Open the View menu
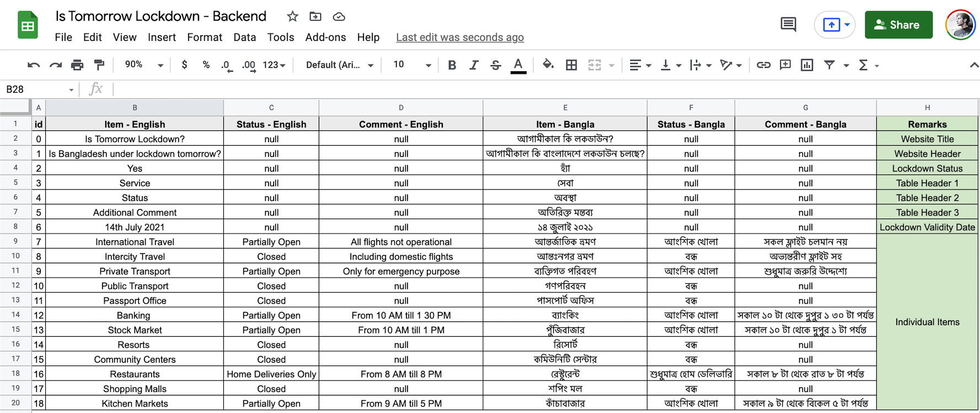 (125, 38)
